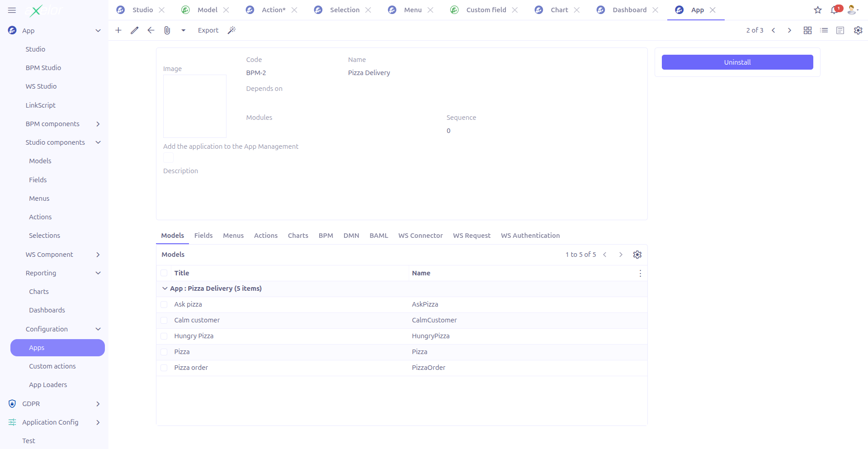Collapse the Studio components section
868x449 pixels.
pyautogui.click(x=98, y=142)
